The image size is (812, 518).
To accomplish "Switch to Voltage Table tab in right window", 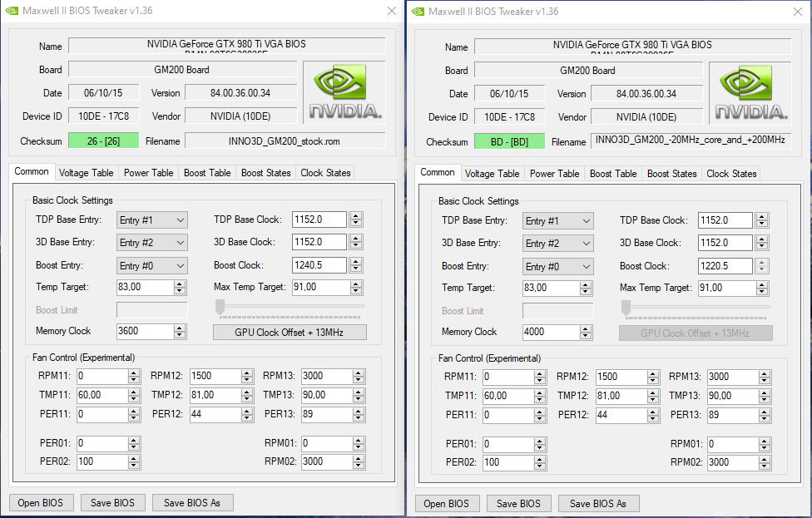I will pyautogui.click(x=492, y=174).
